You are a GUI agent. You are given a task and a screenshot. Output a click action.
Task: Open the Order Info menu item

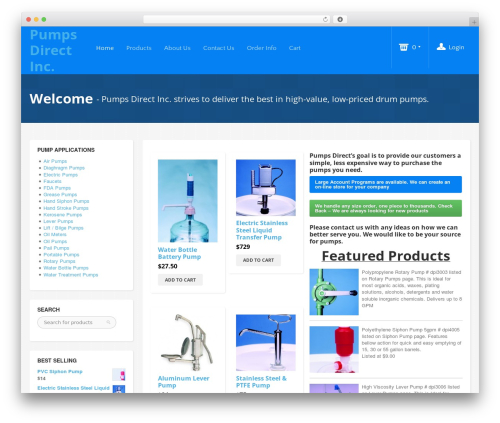click(261, 48)
